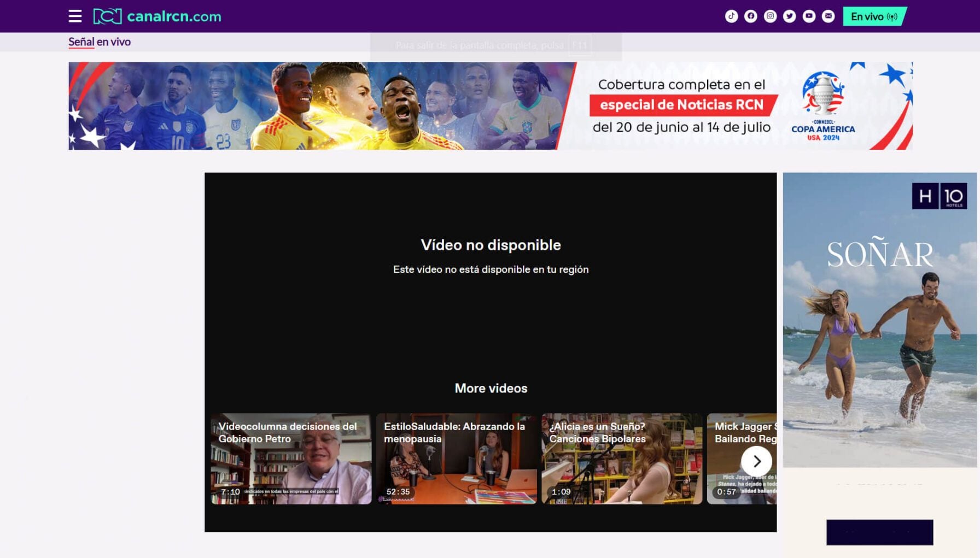This screenshot has height=558, width=980.
Task: Click the En vivo button
Action: tap(874, 16)
